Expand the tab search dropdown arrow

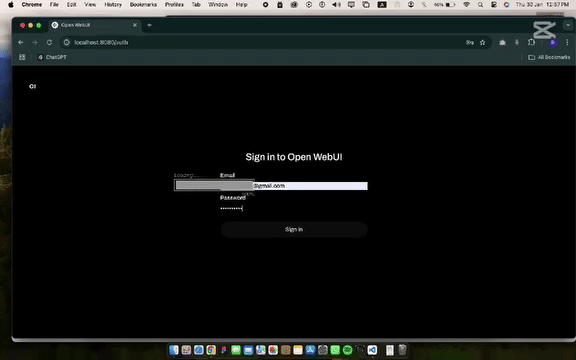(568, 25)
